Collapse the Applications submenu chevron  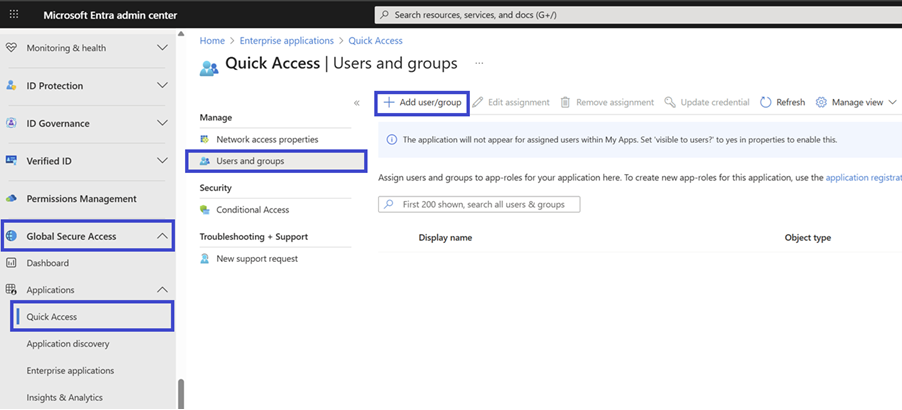162,290
